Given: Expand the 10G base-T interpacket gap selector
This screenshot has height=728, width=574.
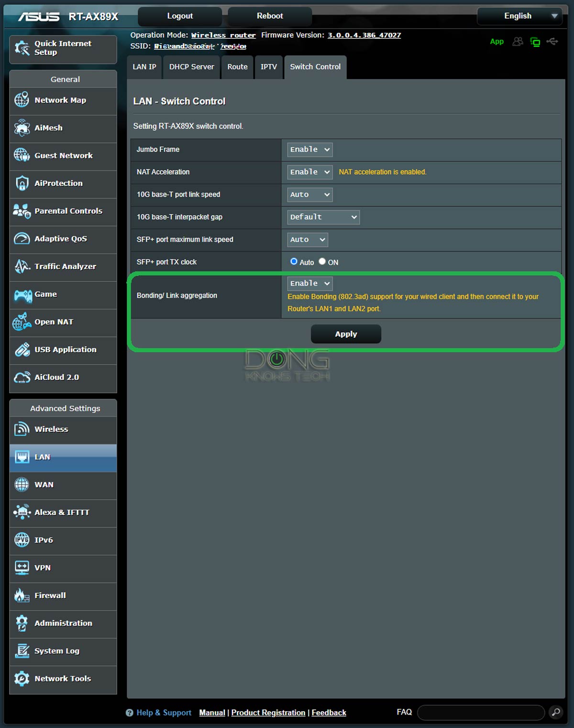Looking at the screenshot, I should [323, 217].
